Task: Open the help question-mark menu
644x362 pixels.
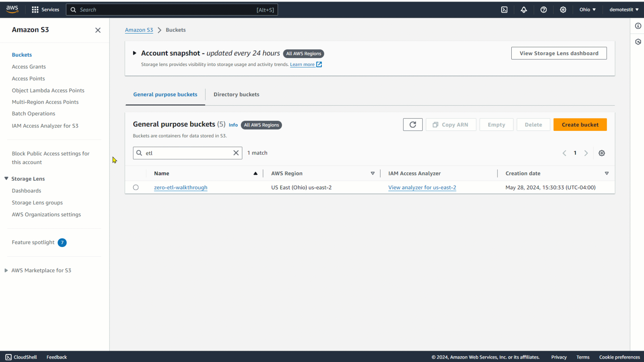Action: click(543, 10)
